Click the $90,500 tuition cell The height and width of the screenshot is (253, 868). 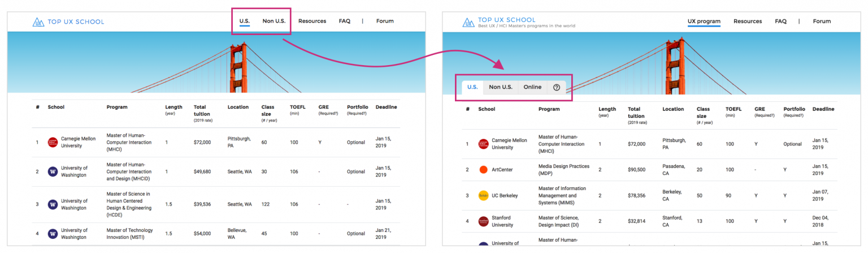pos(636,170)
